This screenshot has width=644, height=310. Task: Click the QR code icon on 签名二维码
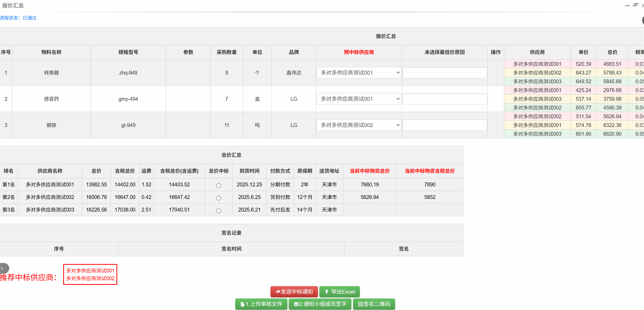click(360, 304)
